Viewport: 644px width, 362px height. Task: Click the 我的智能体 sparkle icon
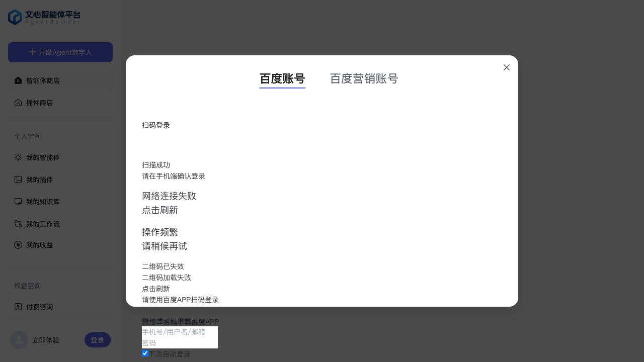pos(18,157)
